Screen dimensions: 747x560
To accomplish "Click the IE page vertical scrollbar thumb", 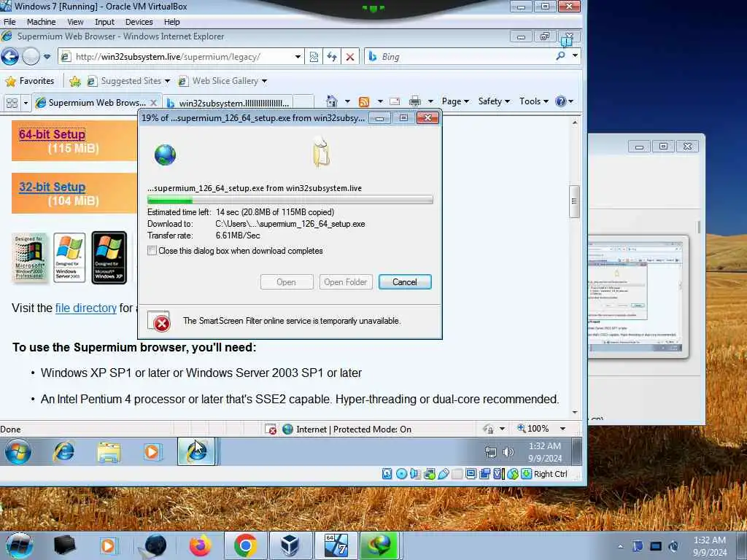I will (x=574, y=201).
